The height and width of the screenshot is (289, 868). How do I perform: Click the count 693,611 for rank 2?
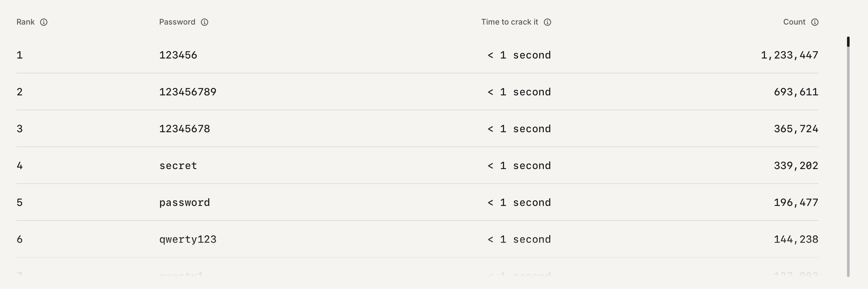pos(796,92)
